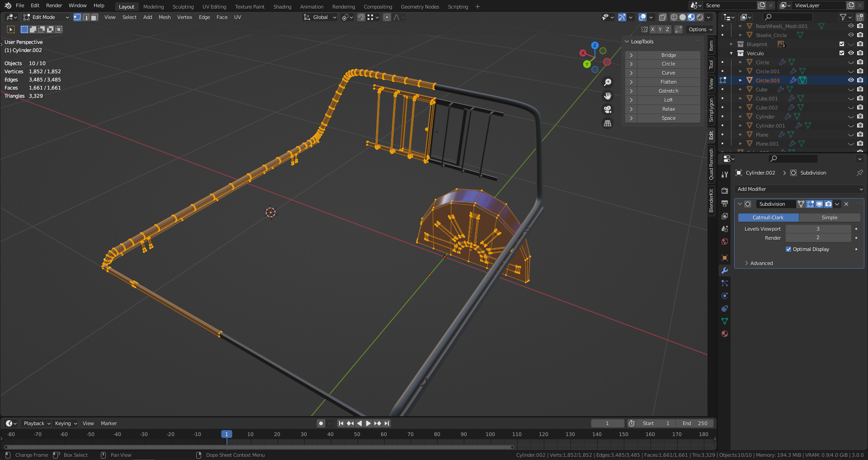Open the Particles properties tab icon
This screenshot has width=868, height=460.
pyautogui.click(x=725, y=283)
